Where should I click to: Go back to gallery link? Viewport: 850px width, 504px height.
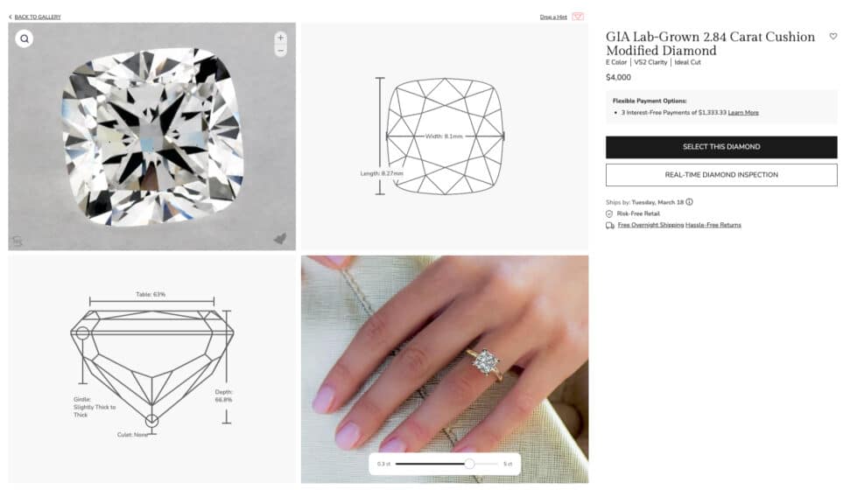[x=35, y=17]
